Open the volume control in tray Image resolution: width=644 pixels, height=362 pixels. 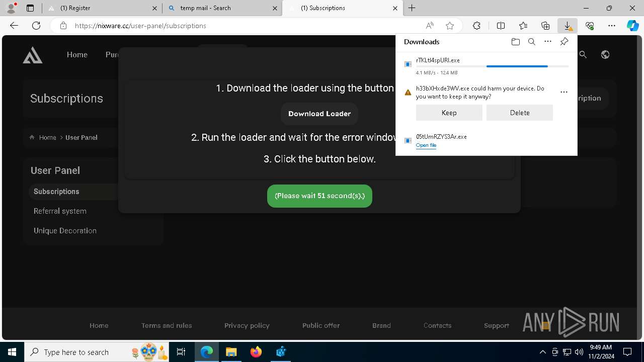pos(579,352)
